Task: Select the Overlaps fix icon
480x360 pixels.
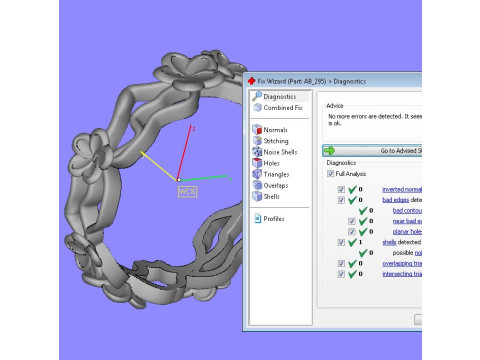Action: click(x=257, y=185)
